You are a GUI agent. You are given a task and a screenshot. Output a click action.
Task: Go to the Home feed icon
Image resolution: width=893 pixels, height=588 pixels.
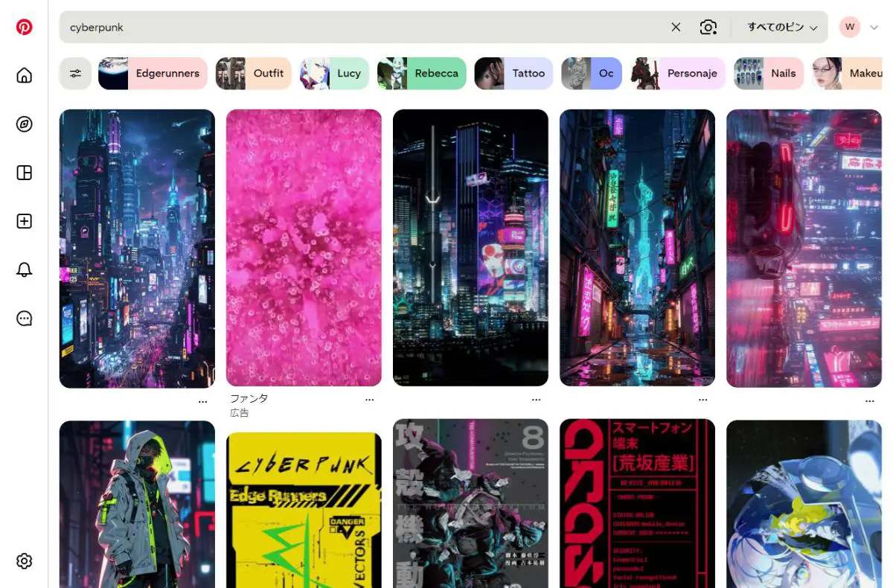[x=25, y=75]
